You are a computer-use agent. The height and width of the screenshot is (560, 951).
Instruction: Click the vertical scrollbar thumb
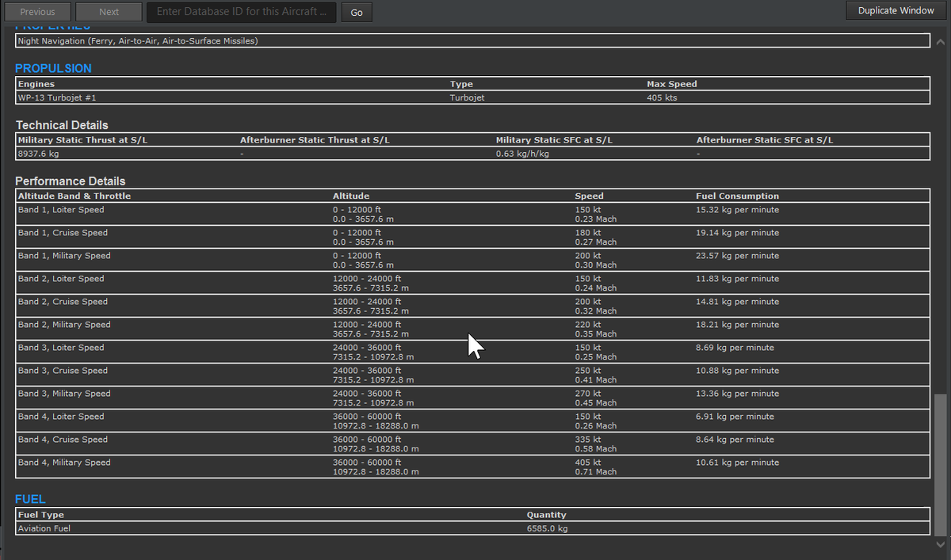click(940, 464)
